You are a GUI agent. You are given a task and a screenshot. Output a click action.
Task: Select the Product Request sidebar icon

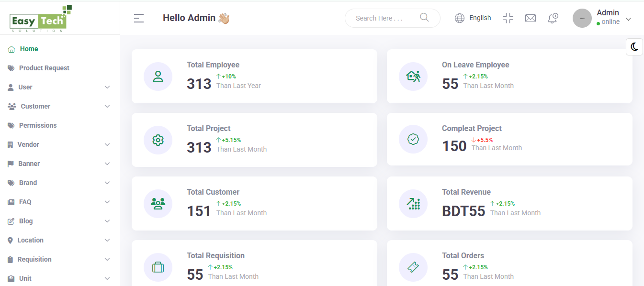[11, 68]
